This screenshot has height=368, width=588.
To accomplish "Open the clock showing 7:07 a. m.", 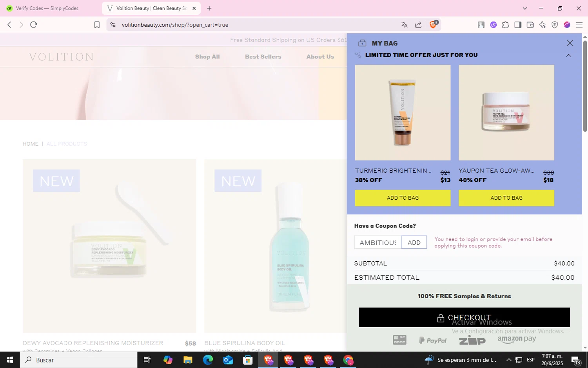I will (x=552, y=360).
